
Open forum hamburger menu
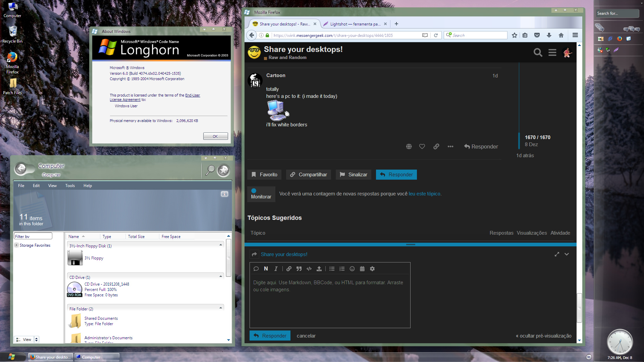coord(552,53)
